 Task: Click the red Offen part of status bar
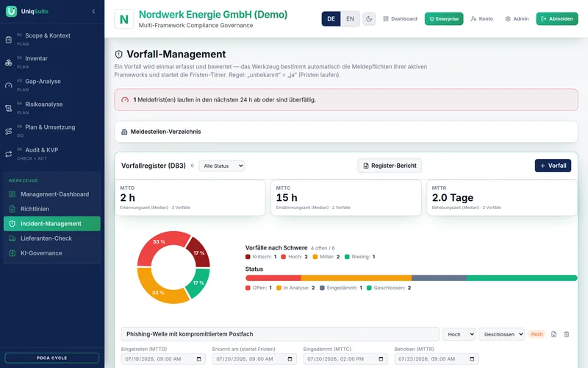(x=273, y=278)
